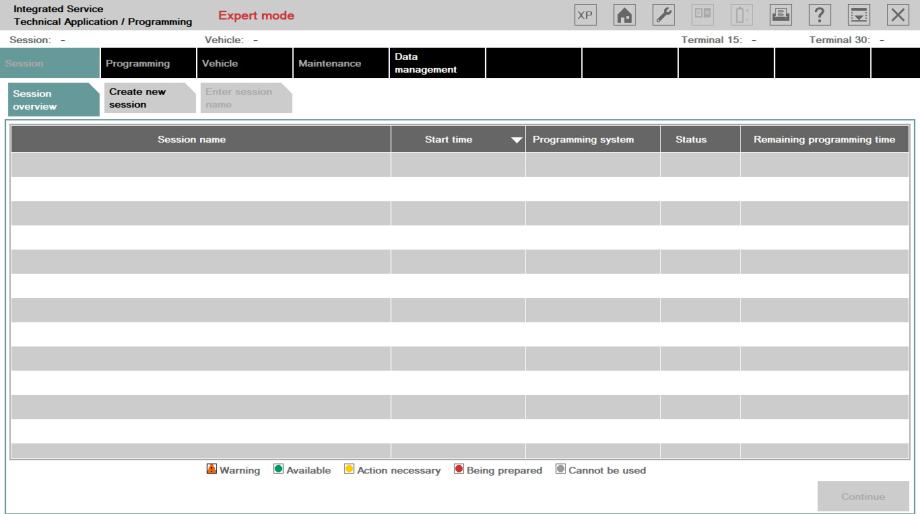Viewport: 920px width, 514px height.
Task: Click the Continue button
Action: 863,496
